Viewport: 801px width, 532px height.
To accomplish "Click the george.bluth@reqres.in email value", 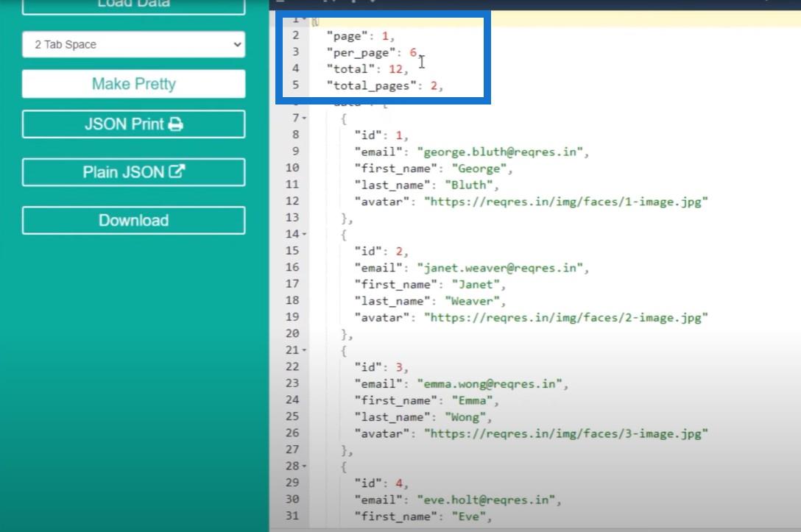I will pyautogui.click(x=500, y=152).
